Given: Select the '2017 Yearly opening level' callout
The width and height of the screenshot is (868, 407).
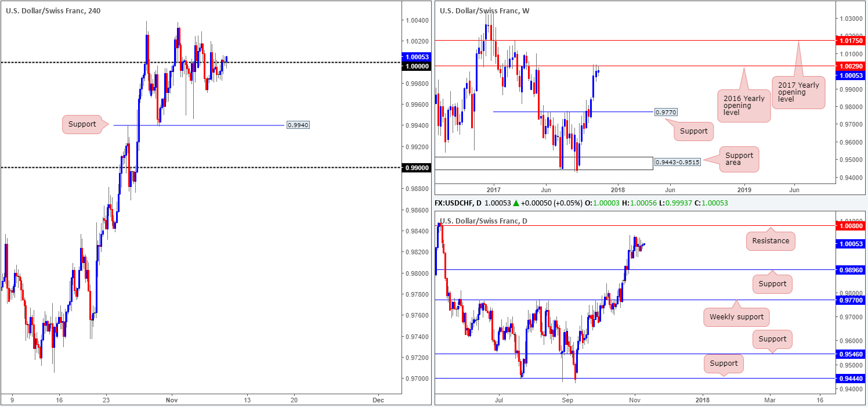Looking at the screenshot, I should [798, 93].
